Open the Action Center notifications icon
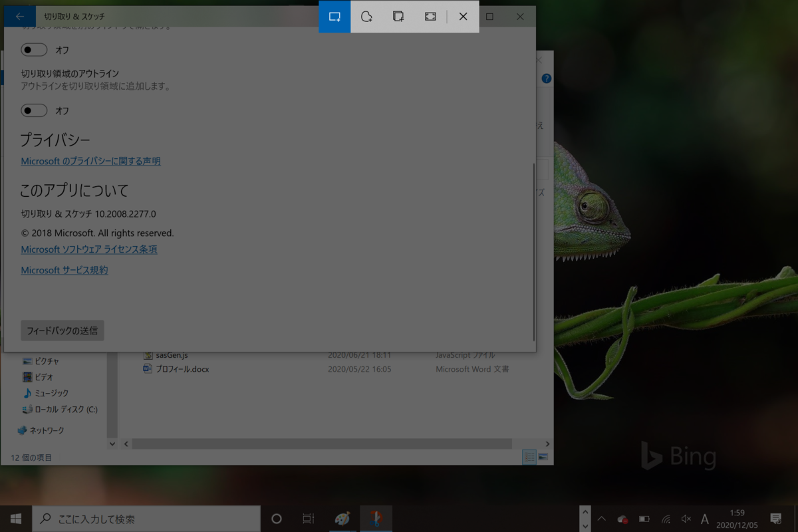The width and height of the screenshot is (798, 532). point(775,519)
